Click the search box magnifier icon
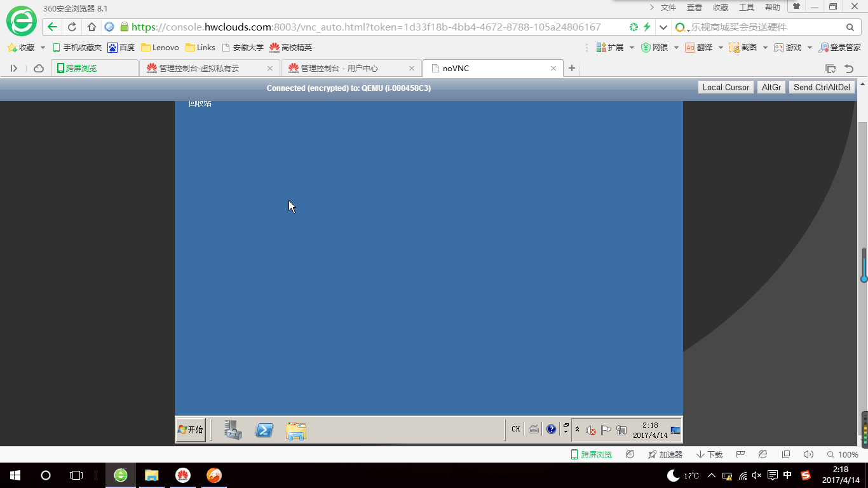This screenshot has width=868, height=488. tap(850, 27)
